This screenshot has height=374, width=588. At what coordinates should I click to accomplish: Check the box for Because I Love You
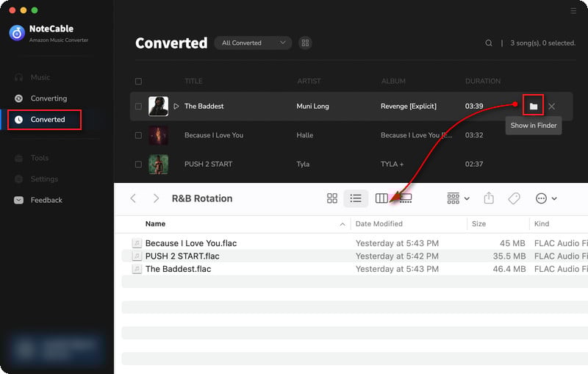(x=138, y=135)
